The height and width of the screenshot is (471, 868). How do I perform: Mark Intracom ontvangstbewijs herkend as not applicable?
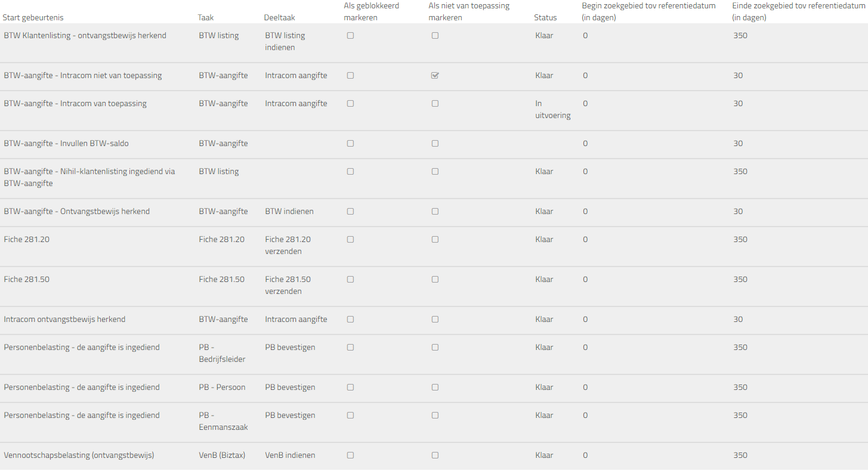point(435,320)
